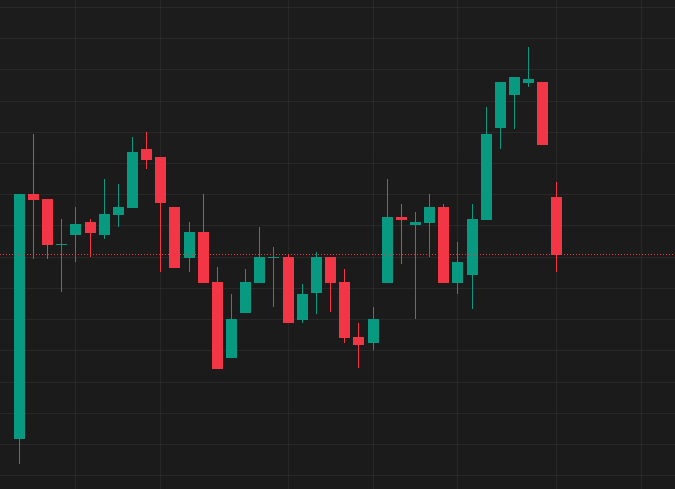The image size is (675, 489).
Task: Click the tall green candle before the early peak
Action: click(x=132, y=180)
